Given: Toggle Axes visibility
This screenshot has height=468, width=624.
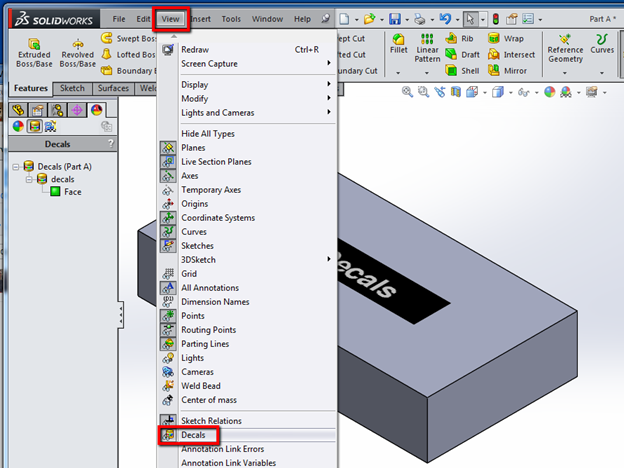Looking at the screenshot, I should click(x=189, y=176).
